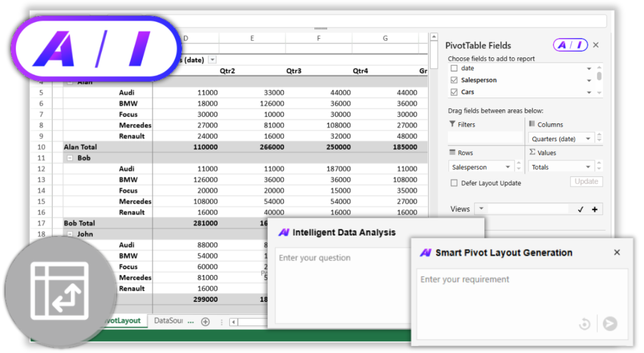Click the Update button
644x353 pixels.
(x=586, y=181)
